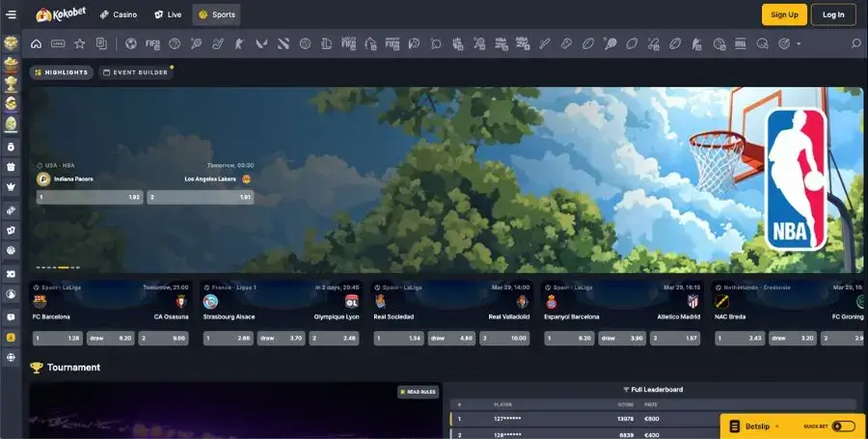
Task: Expand more sports dropdown arrow
Action: coord(799,43)
